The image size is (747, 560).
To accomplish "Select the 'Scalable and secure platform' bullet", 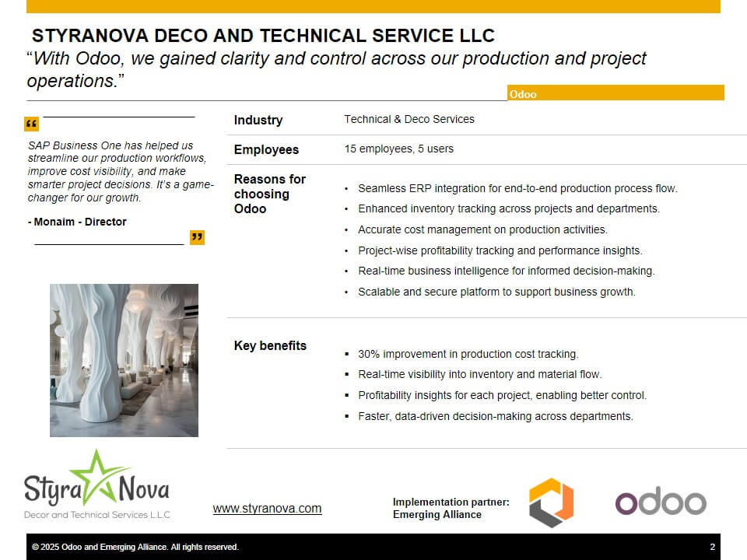I will [497, 292].
